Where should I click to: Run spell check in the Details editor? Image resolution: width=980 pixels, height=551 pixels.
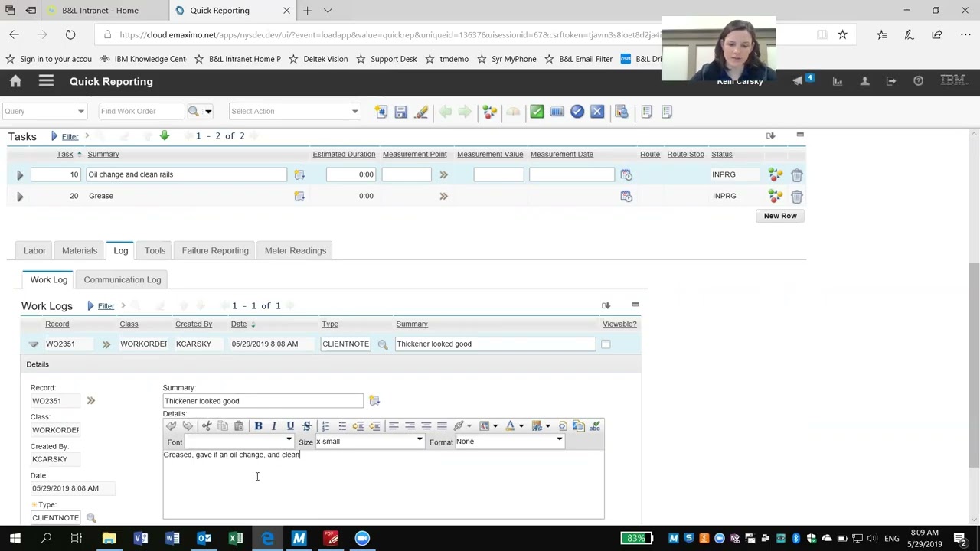tap(595, 426)
